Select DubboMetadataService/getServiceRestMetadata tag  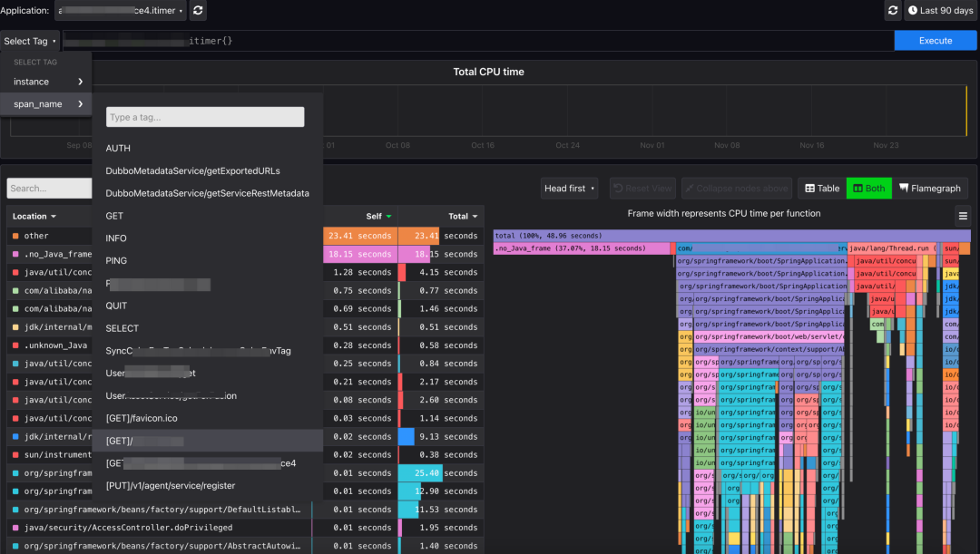click(208, 194)
